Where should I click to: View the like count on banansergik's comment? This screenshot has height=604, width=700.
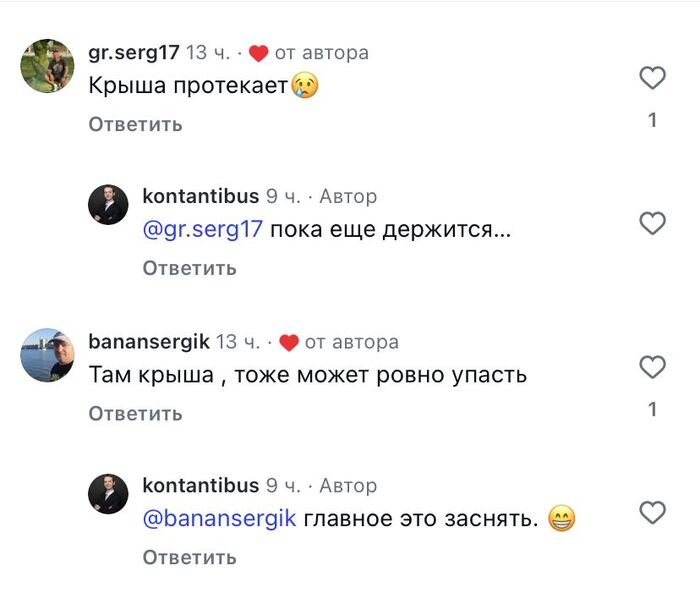[652, 410]
